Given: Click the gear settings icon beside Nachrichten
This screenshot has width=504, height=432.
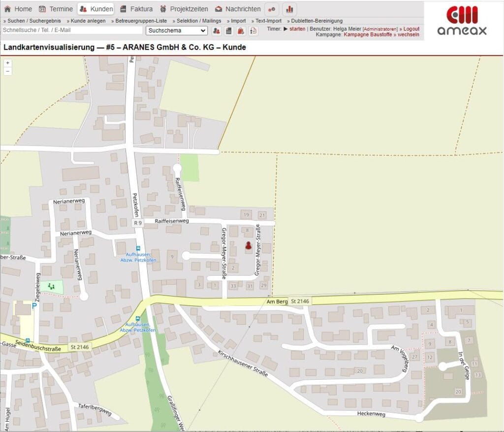Looking at the screenshot, I should click(272, 9).
